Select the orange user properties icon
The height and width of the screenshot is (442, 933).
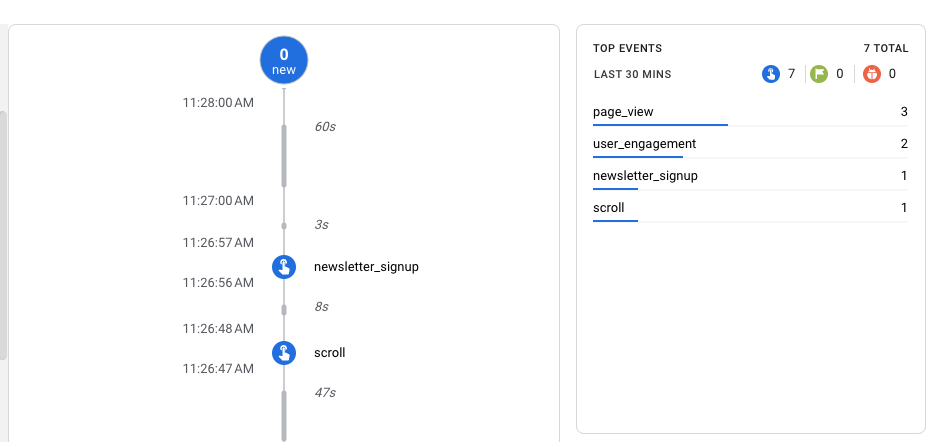coord(872,74)
